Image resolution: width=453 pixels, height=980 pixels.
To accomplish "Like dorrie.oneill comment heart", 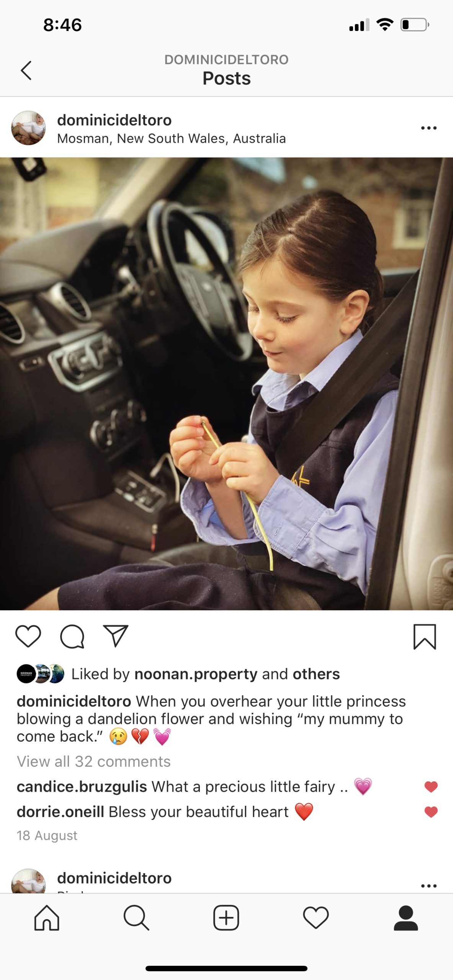I will coord(431,812).
